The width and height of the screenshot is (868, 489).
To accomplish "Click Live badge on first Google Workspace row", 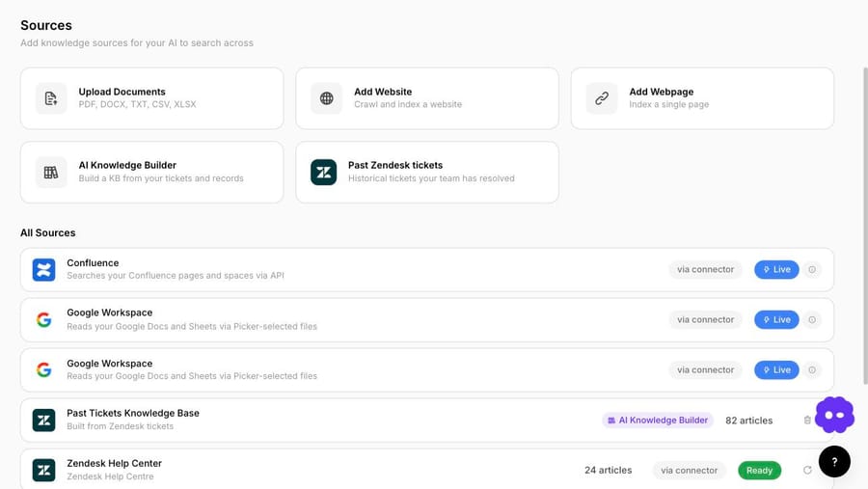I will [x=776, y=319].
